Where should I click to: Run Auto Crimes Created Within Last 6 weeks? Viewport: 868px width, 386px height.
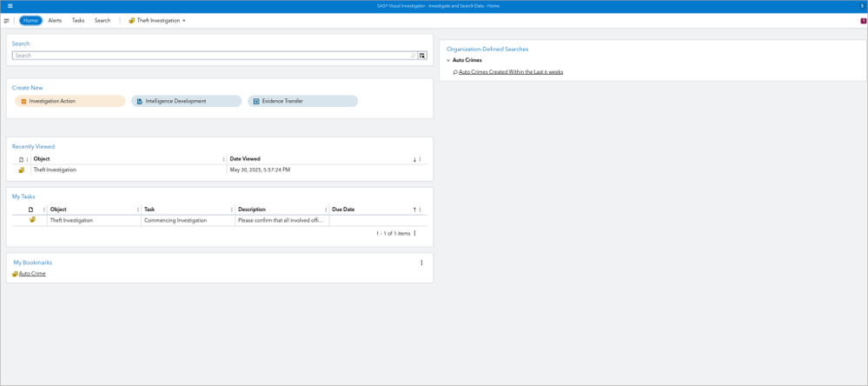pos(511,72)
